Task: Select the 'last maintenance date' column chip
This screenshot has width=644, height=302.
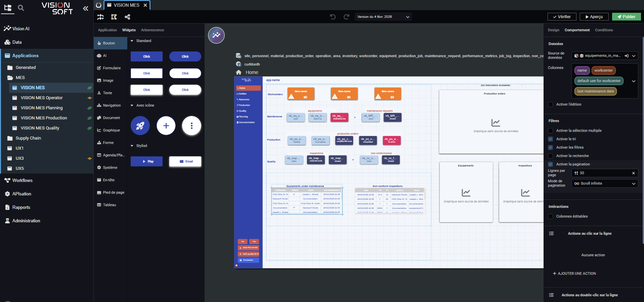Action: (x=595, y=91)
